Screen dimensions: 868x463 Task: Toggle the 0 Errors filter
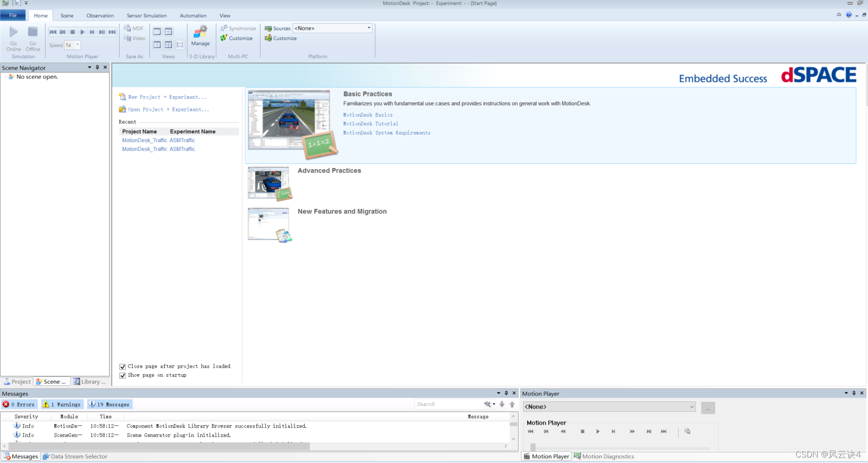click(19, 405)
